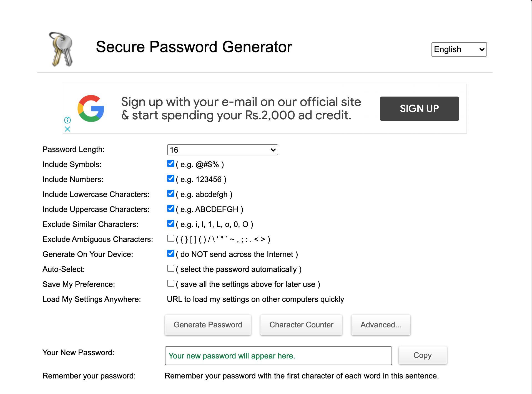Click the keys logo icon
532x394 pixels.
point(61,49)
